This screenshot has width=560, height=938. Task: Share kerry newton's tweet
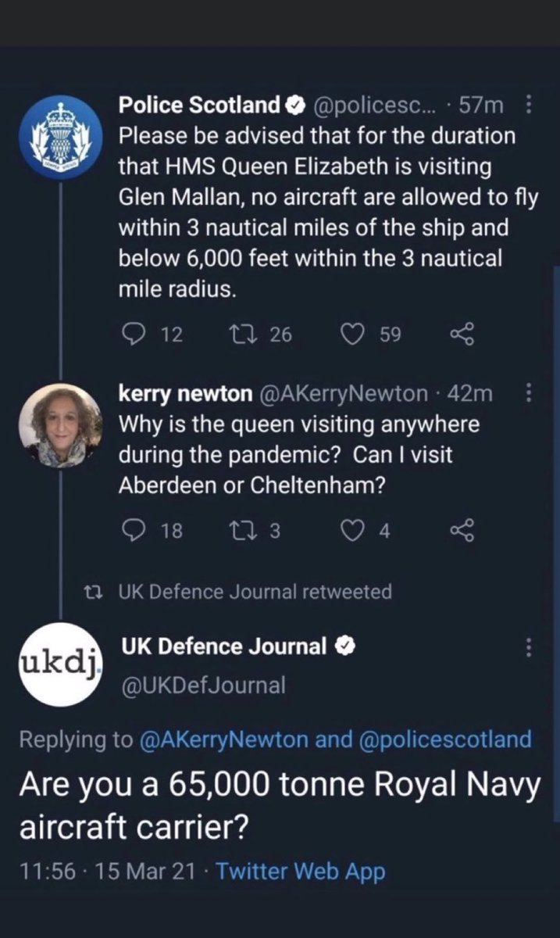point(462,532)
